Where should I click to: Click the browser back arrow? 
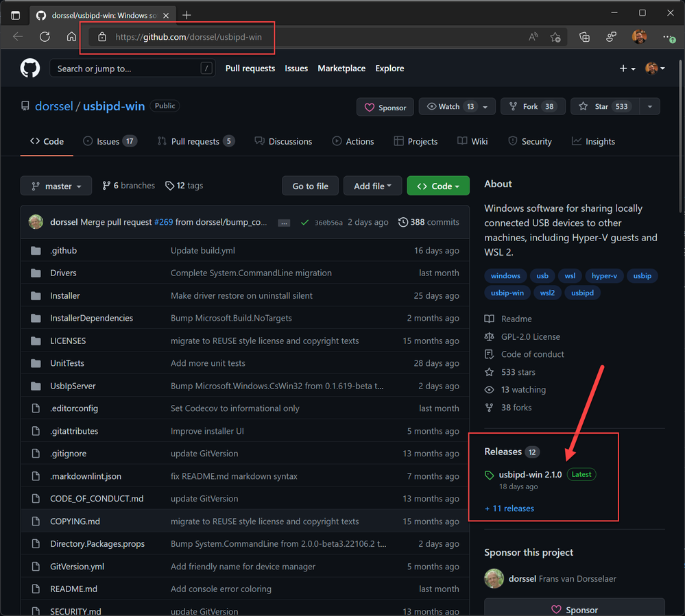[18, 37]
